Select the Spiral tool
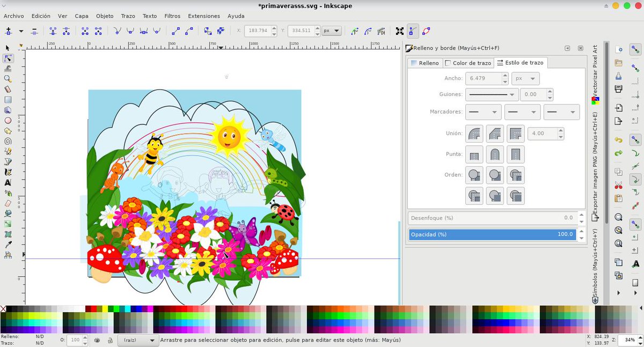Image resolution: width=644 pixels, height=347 pixels. [x=8, y=141]
